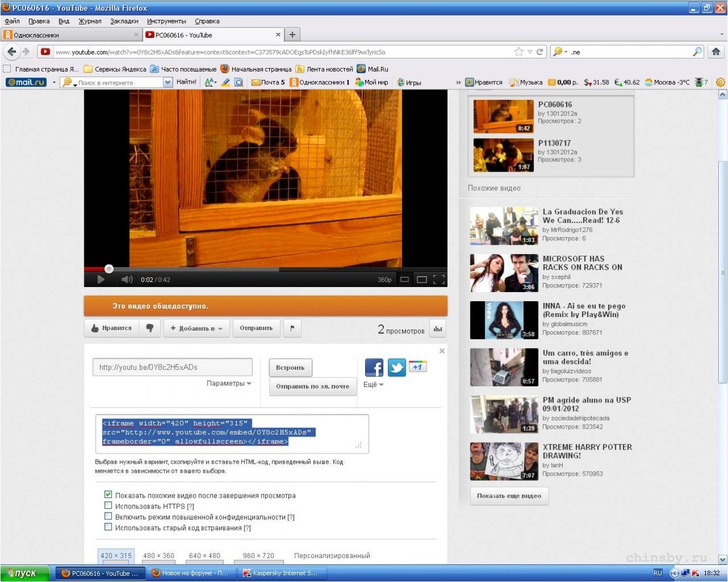The height and width of the screenshot is (582, 728).
Task: Click Отправить по эл. почте button
Action: (313, 386)
